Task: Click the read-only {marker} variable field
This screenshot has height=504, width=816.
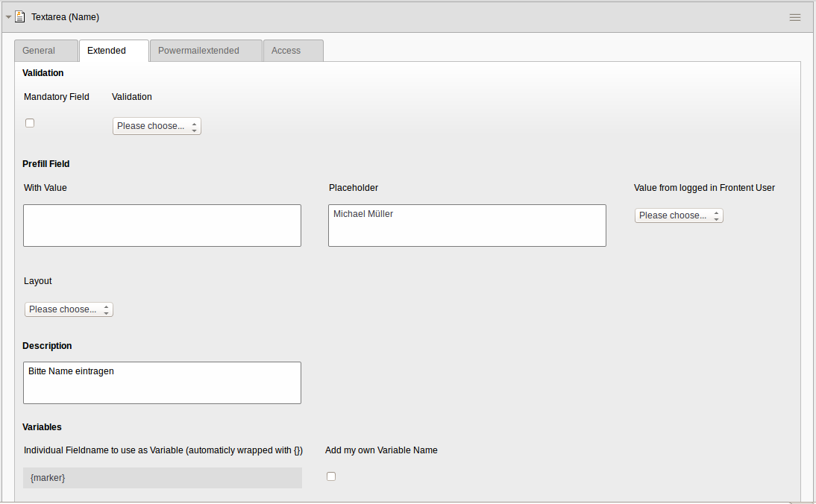Action: pyautogui.click(x=162, y=477)
